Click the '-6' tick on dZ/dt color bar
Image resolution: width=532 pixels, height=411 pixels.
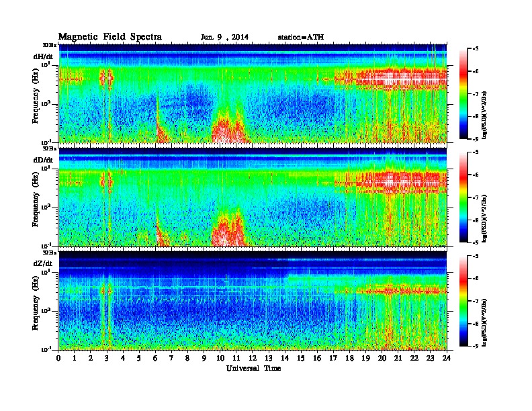tap(476, 279)
